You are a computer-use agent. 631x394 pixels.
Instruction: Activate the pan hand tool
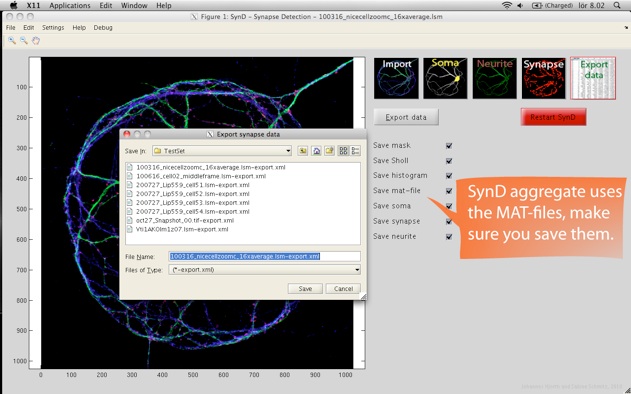pos(36,41)
